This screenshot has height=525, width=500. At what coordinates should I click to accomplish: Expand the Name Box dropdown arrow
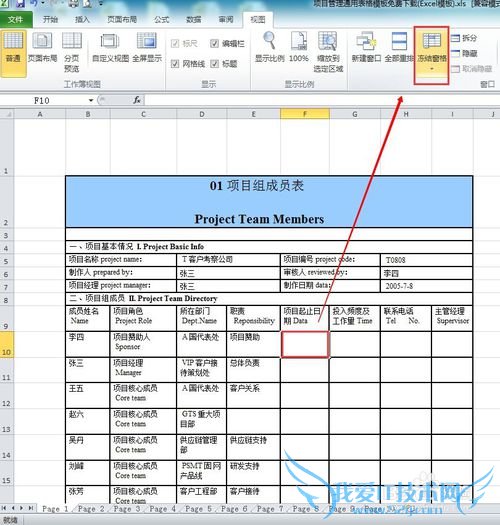(x=90, y=100)
